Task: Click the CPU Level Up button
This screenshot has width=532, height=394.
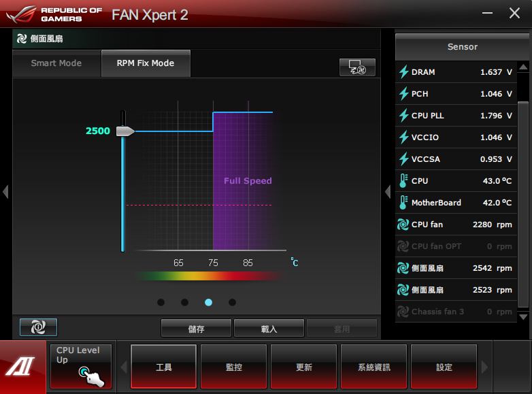Action: click(x=81, y=367)
